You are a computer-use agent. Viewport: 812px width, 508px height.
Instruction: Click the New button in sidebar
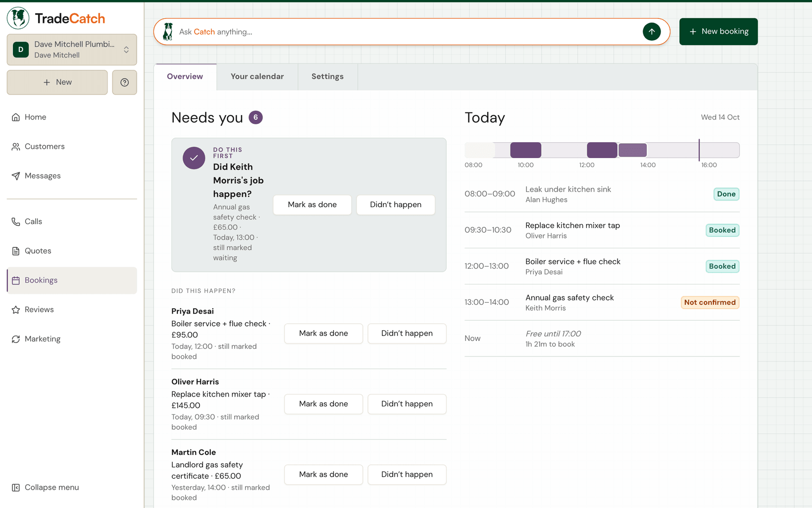pyautogui.click(x=57, y=82)
